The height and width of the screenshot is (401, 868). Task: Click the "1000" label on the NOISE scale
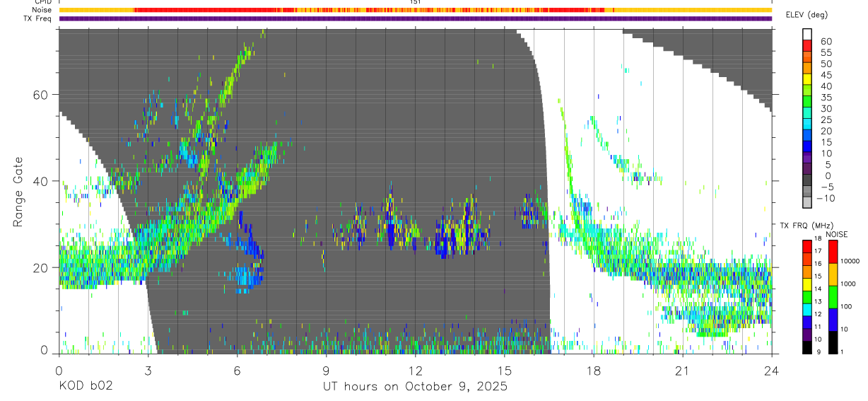coord(848,285)
